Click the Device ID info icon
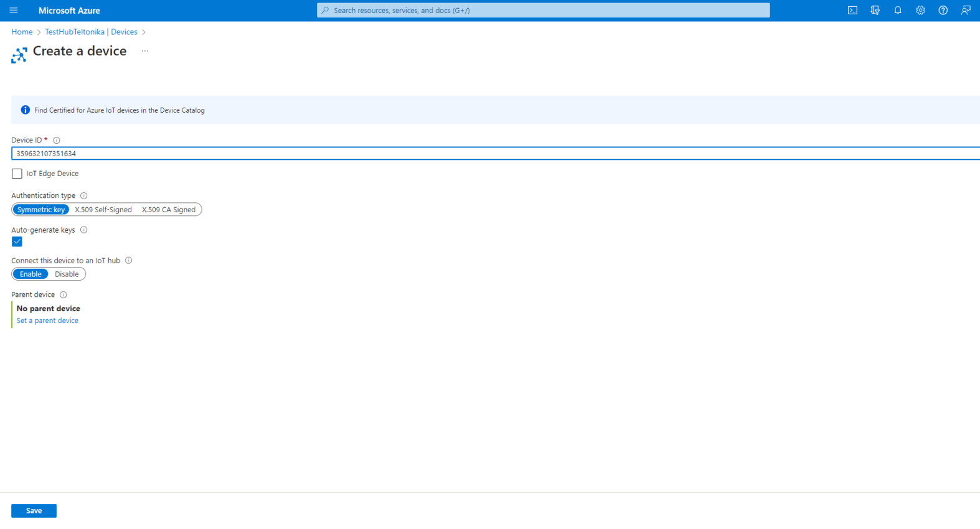The height and width of the screenshot is (529, 980). (57, 141)
